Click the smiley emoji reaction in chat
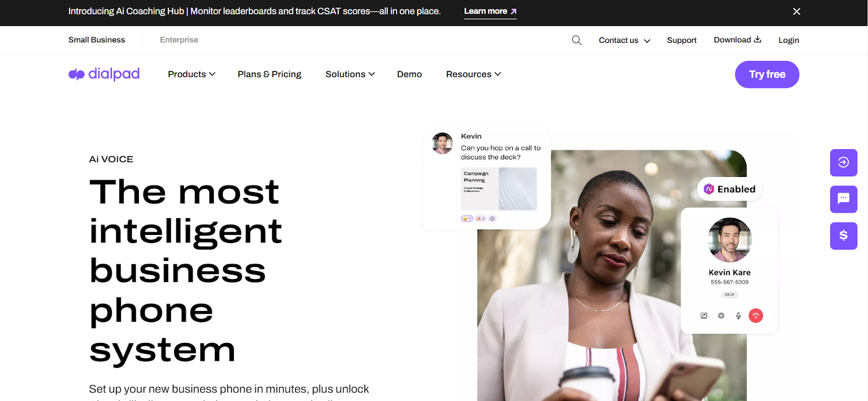868x401 pixels. (467, 219)
